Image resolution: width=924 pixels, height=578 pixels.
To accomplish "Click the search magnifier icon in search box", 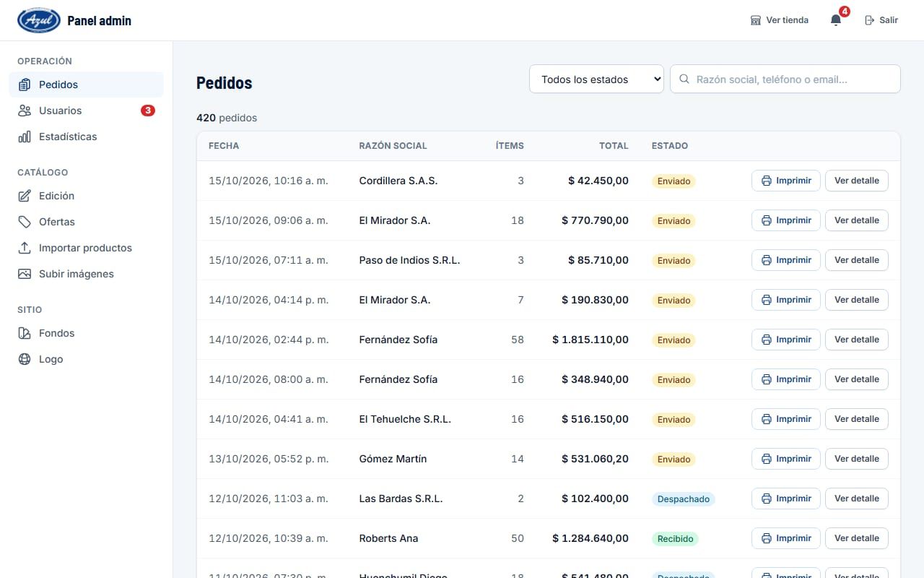I will (684, 79).
